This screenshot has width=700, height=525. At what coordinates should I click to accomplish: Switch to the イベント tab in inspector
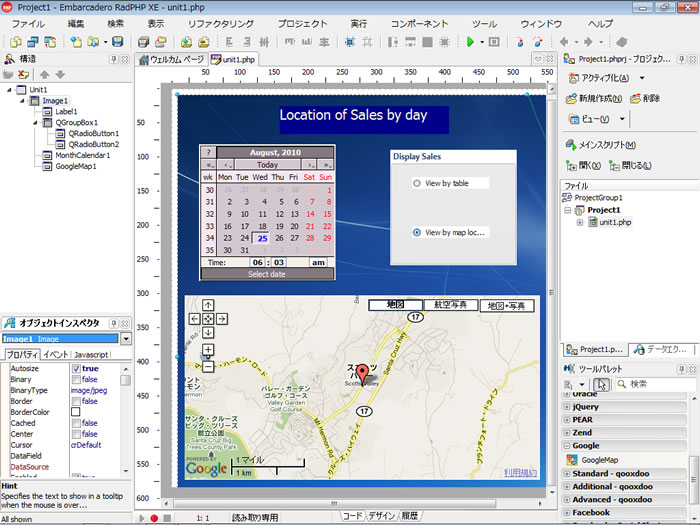55,354
